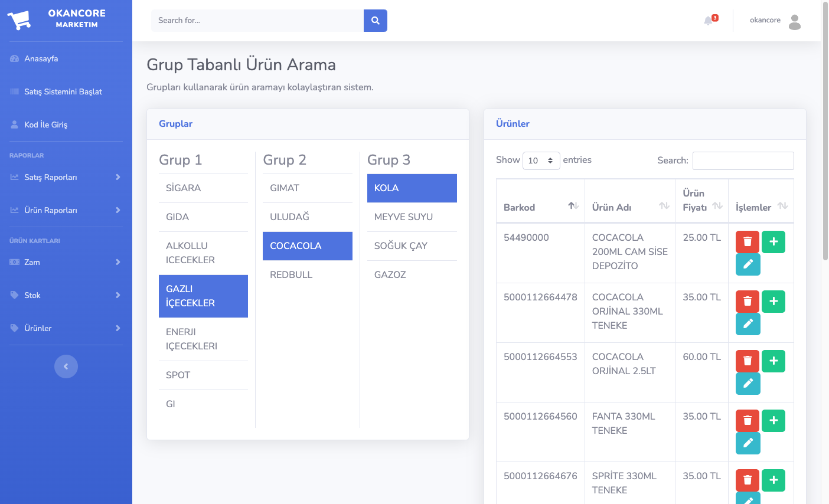Sort table by Barkod column
The width and height of the screenshot is (829, 504).
pyautogui.click(x=540, y=201)
